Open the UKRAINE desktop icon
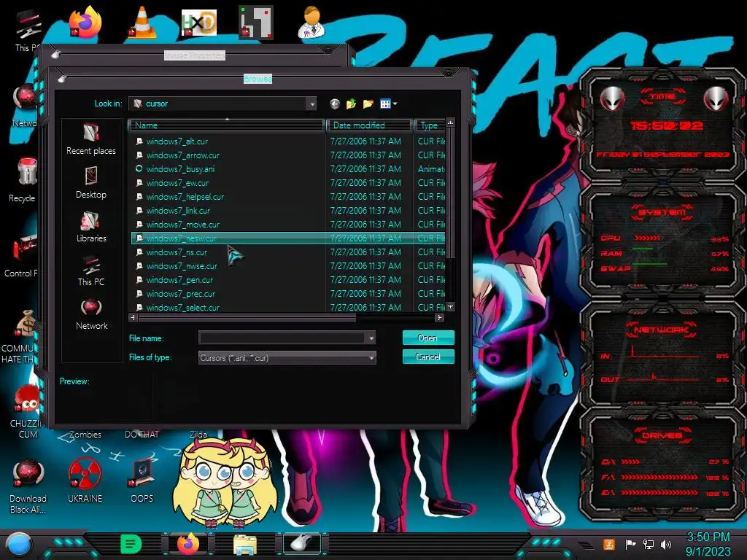The height and width of the screenshot is (560, 747). click(x=85, y=480)
